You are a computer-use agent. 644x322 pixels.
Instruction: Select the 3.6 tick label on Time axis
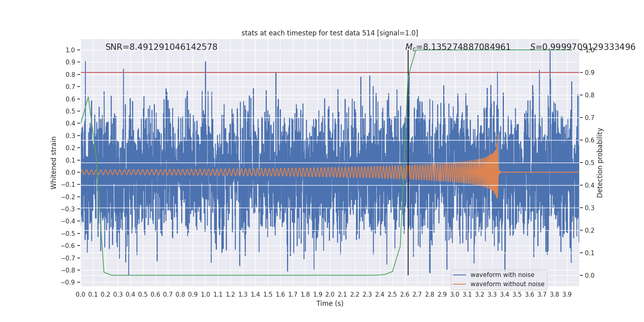click(530, 295)
